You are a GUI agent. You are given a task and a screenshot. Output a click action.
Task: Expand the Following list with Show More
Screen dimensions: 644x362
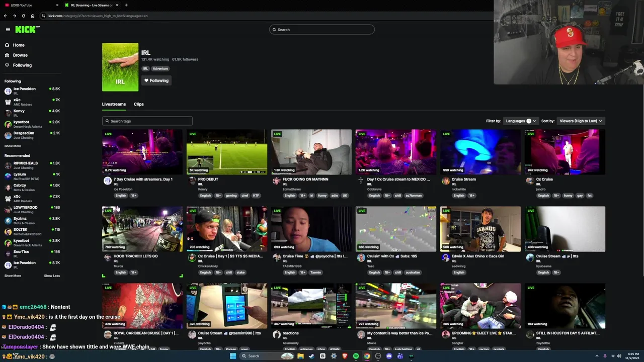(13, 146)
